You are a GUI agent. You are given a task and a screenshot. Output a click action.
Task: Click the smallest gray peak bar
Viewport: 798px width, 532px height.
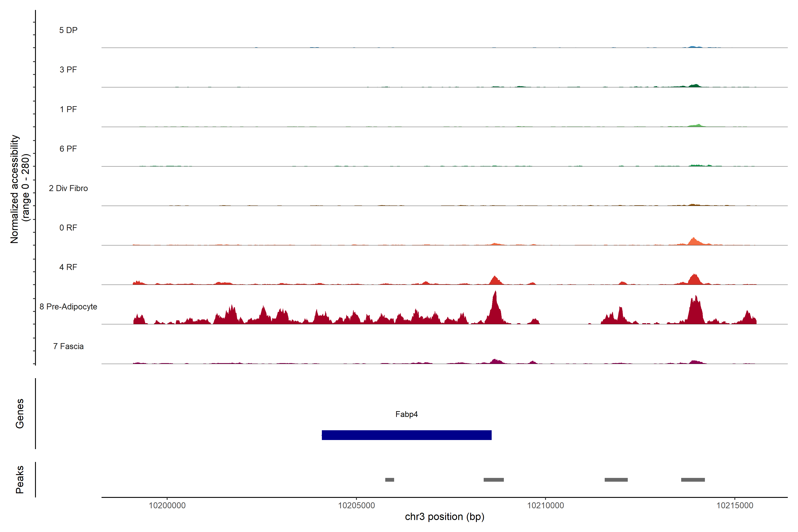click(389, 480)
